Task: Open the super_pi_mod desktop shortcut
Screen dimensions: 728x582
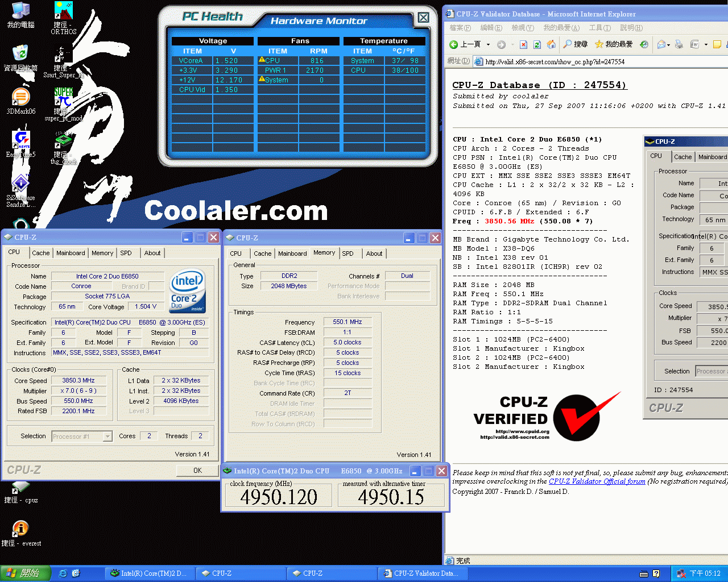Action: 64,105
